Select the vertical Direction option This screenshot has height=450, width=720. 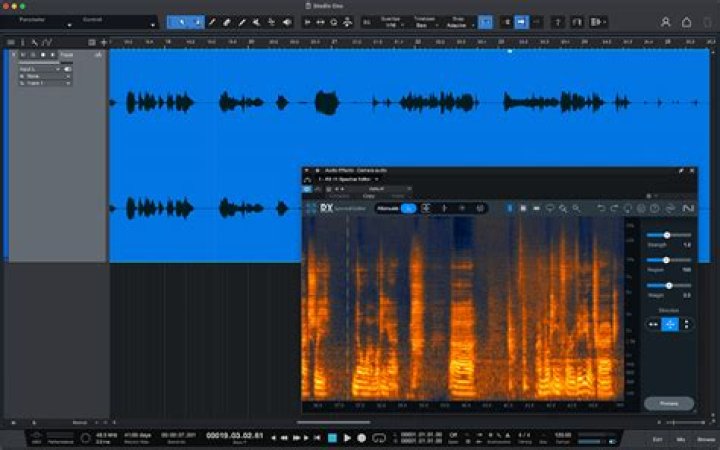[x=686, y=324]
